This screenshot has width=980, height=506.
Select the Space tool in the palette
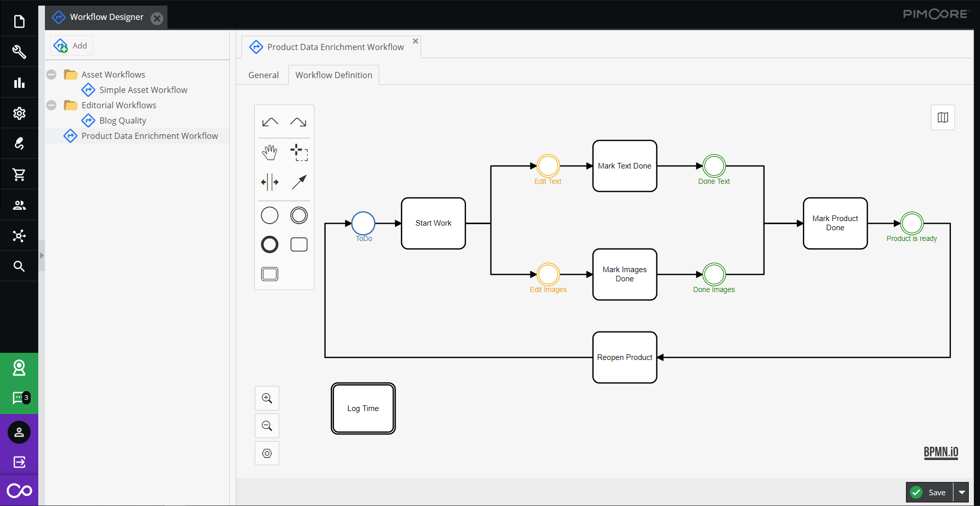(270, 182)
